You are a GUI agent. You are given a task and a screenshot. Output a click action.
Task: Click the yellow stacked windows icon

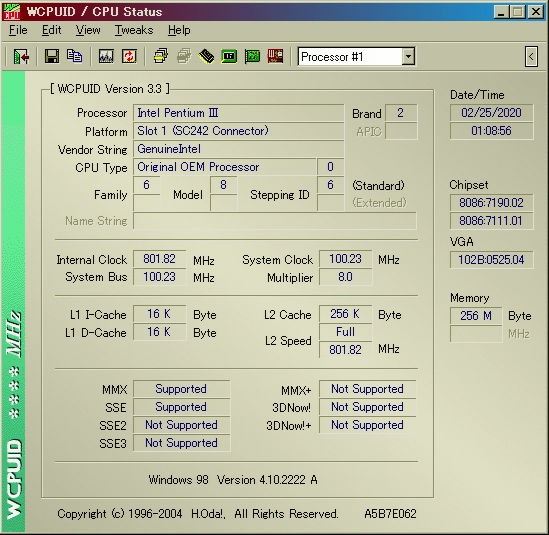[161, 56]
